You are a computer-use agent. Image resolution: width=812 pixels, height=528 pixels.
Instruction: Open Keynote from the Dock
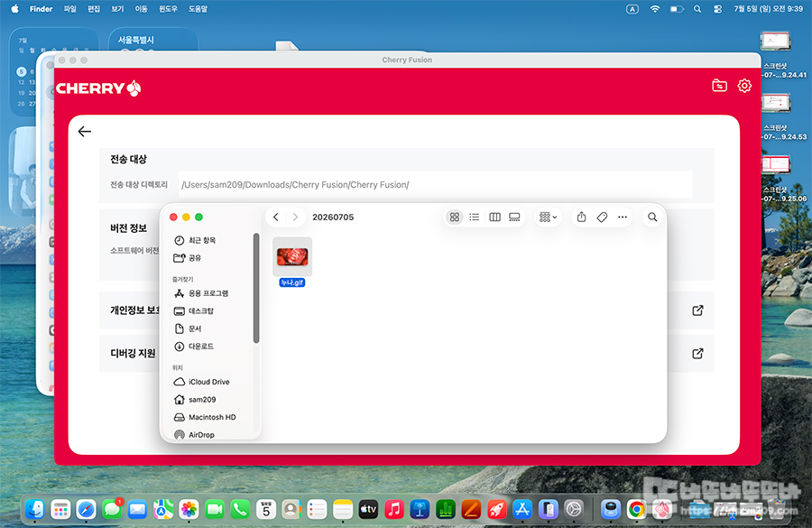click(x=420, y=510)
